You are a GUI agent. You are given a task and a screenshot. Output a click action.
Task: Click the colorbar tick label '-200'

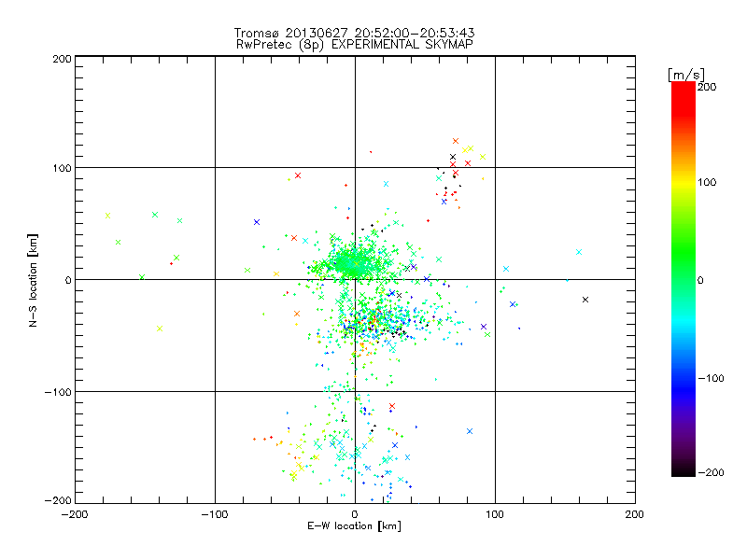(x=711, y=473)
